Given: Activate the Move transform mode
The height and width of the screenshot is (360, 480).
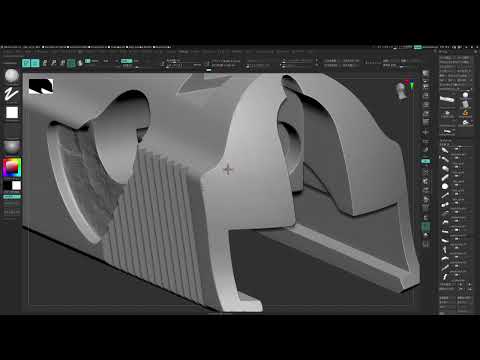Looking at the screenshot, I should (44, 63).
